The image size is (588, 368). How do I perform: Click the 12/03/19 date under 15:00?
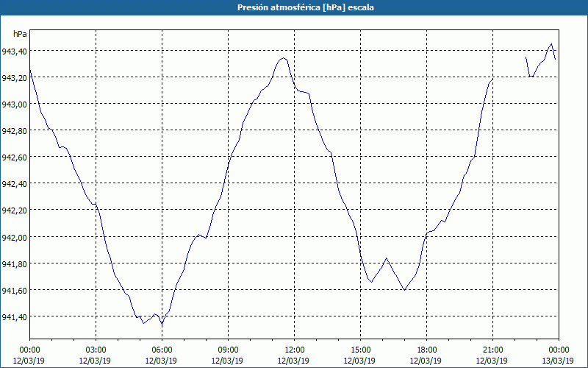coord(359,361)
